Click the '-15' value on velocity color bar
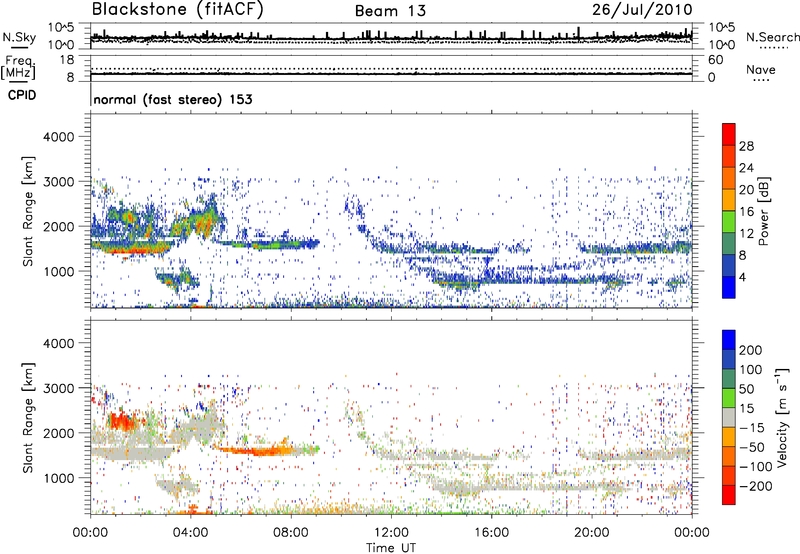The height and width of the screenshot is (554, 800). pos(753,428)
